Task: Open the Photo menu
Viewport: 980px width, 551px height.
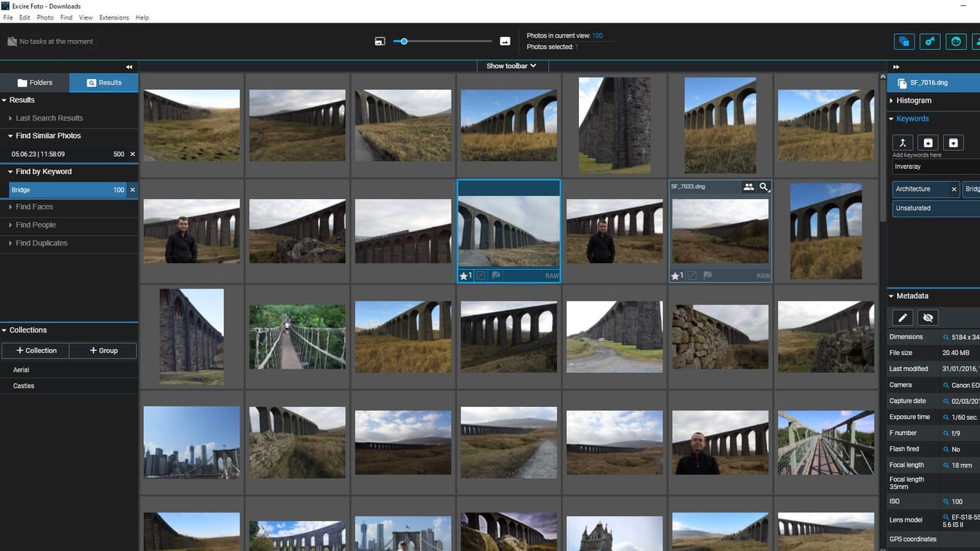Action: click(x=45, y=17)
